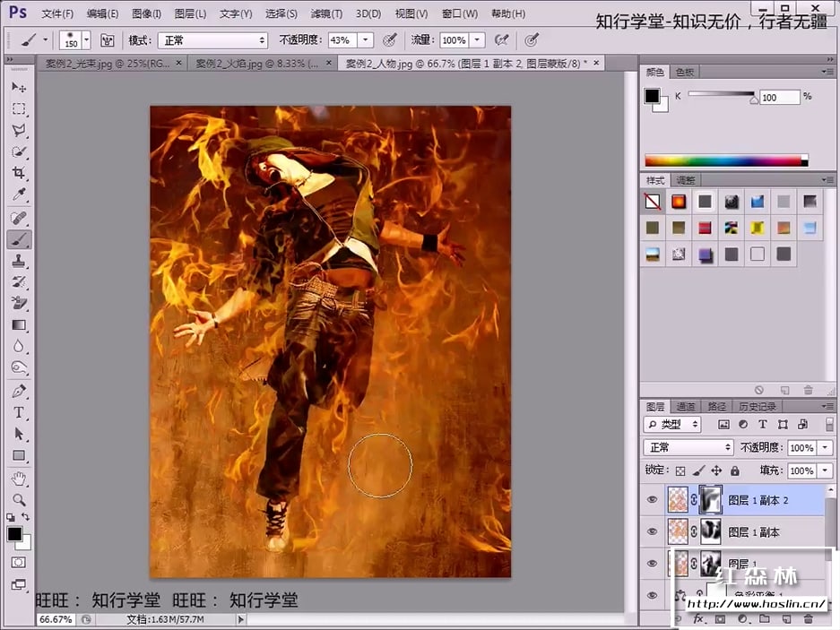Viewport: 840px width, 630px height.
Task: Click the zoom level field 66.67%
Action: [x=56, y=619]
